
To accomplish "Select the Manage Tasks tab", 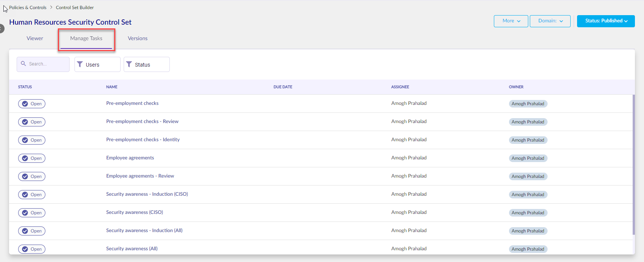I will pyautogui.click(x=86, y=38).
